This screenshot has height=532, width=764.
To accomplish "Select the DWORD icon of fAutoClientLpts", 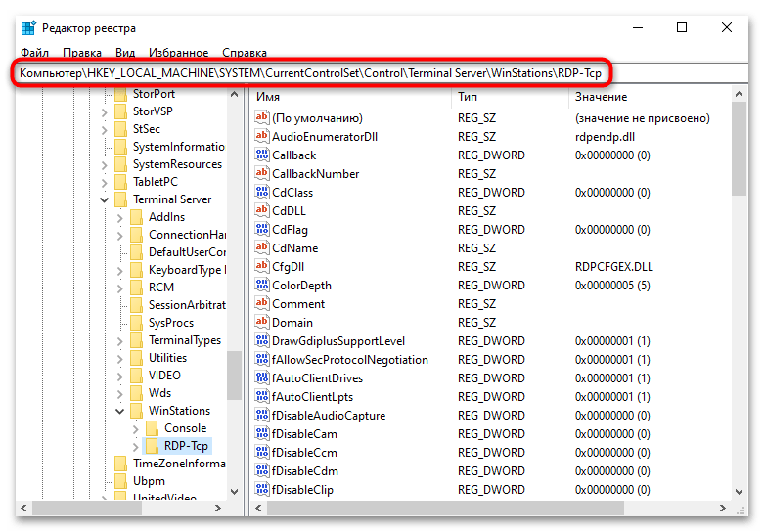I will [x=261, y=396].
